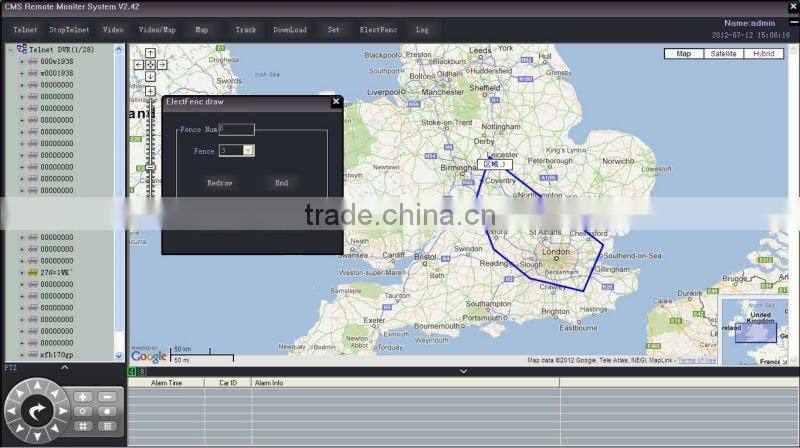Image resolution: width=800 pixels, height=448 pixels.
Task: Switch map view to Hybrid
Action: [764, 53]
